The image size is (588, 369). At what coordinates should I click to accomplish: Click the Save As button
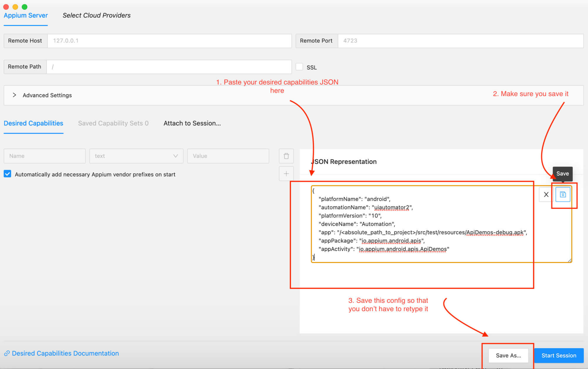[508, 355]
